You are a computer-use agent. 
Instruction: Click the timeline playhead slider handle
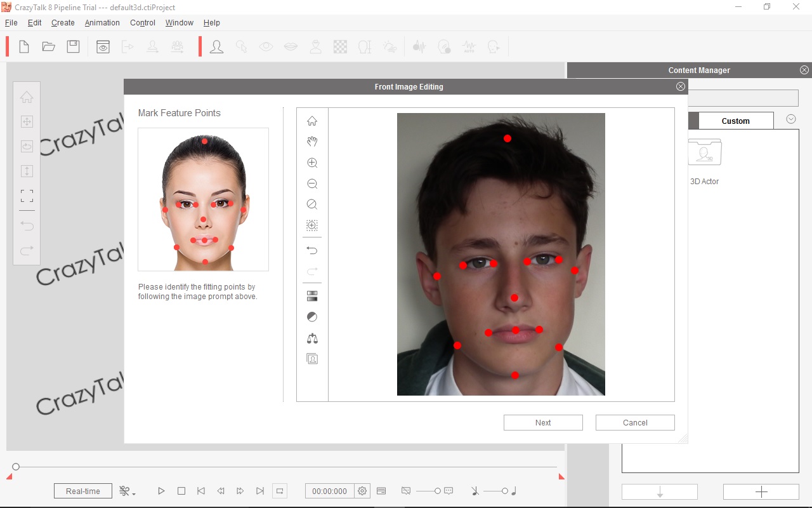pyautogui.click(x=16, y=467)
